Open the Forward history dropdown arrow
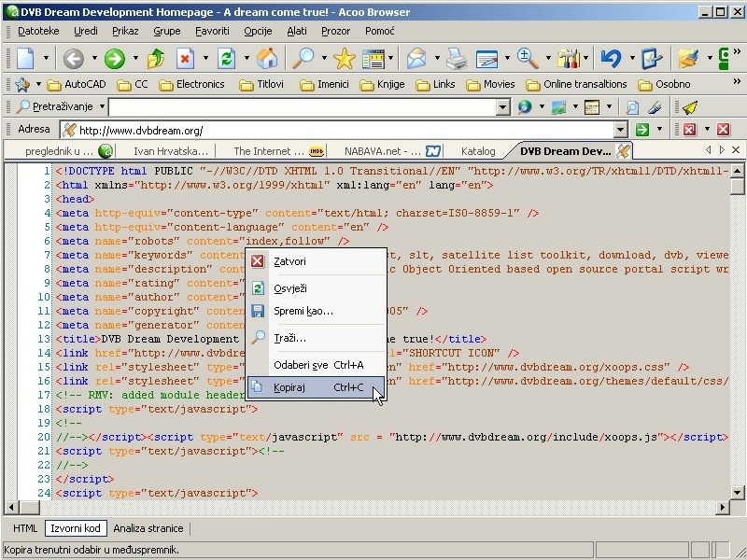The image size is (747, 560). pos(135,59)
